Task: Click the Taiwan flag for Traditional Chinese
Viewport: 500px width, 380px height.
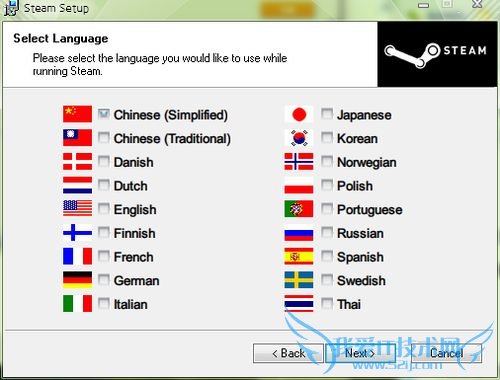Action: pyautogui.click(x=77, y=138)
